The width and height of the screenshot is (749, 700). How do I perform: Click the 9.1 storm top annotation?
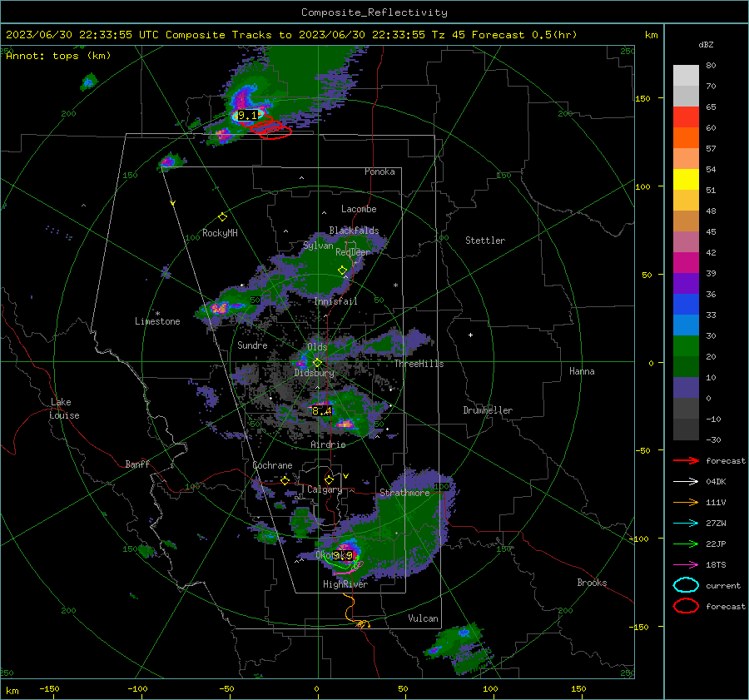click(247, 115)
